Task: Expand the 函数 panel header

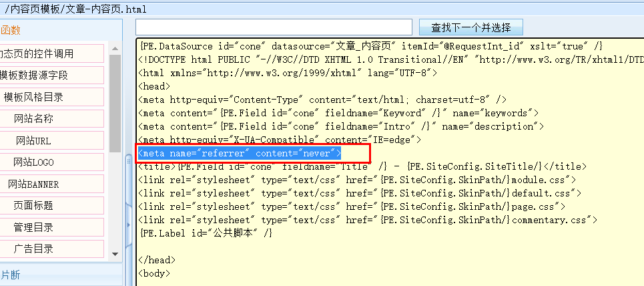Action: (11, 30)
